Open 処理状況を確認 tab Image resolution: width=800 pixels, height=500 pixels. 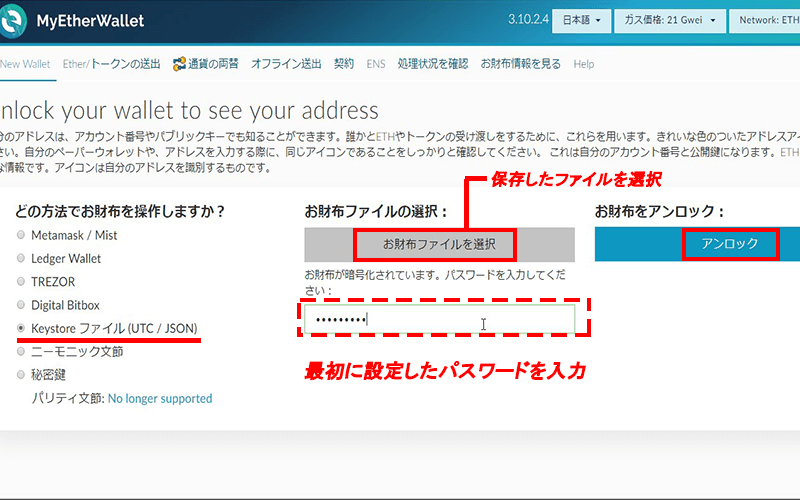coord(433,64)
